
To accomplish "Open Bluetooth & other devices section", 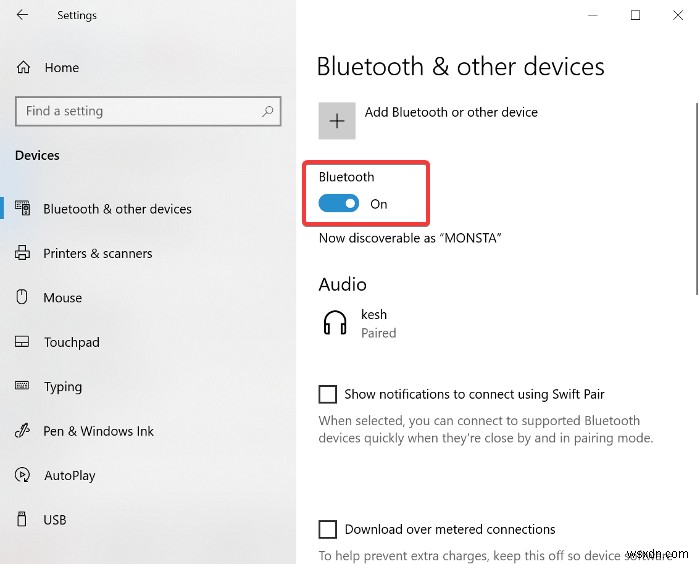I will (x=148, y=209).
